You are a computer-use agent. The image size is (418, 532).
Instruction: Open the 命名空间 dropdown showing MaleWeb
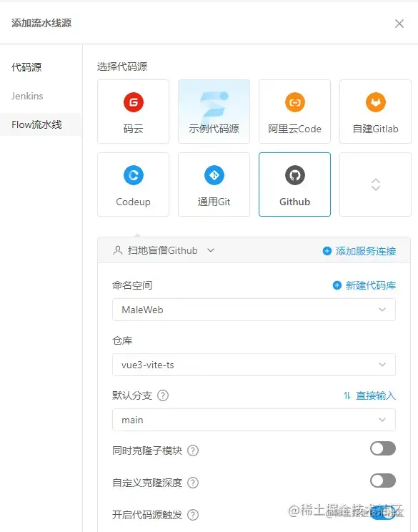(254, 310)
